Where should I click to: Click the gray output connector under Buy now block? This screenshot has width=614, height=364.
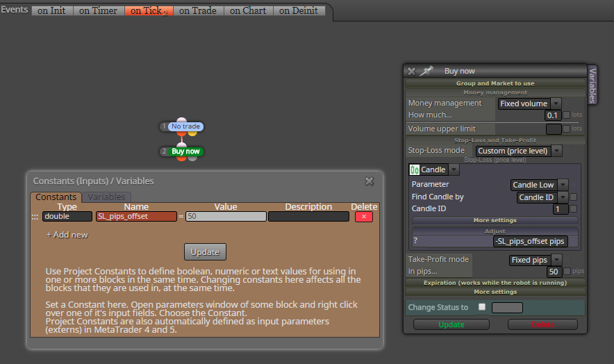(x=192, y=158)
